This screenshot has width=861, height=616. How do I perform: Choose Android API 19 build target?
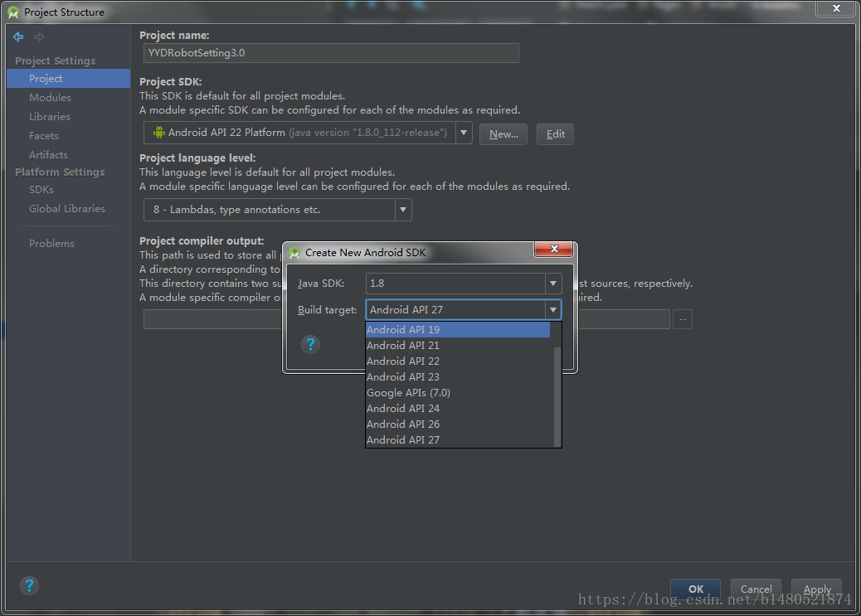pos(458,329)
